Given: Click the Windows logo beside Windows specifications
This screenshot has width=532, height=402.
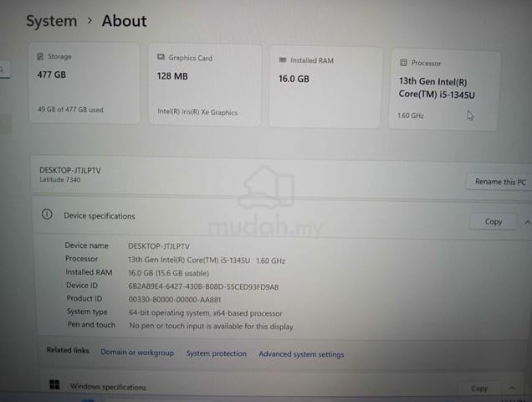Looking at the screenshot, I should 54,384.
